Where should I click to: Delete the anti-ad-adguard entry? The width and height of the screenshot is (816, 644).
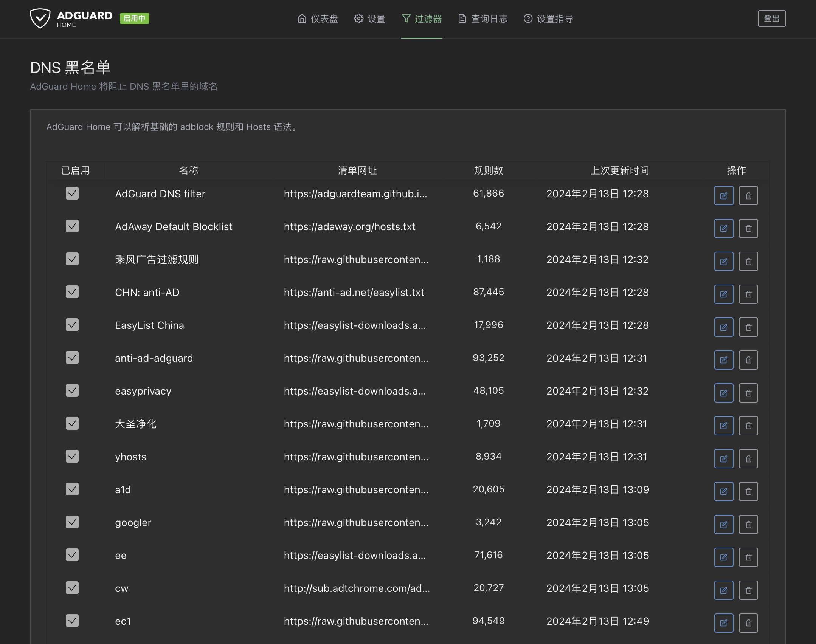[x=748, y=360]
